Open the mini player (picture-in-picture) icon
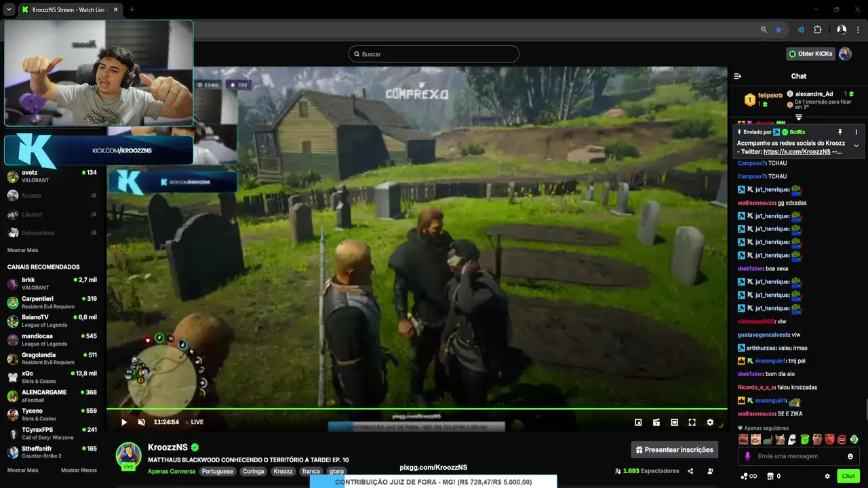The image size is (868, 488). [638, 422]
